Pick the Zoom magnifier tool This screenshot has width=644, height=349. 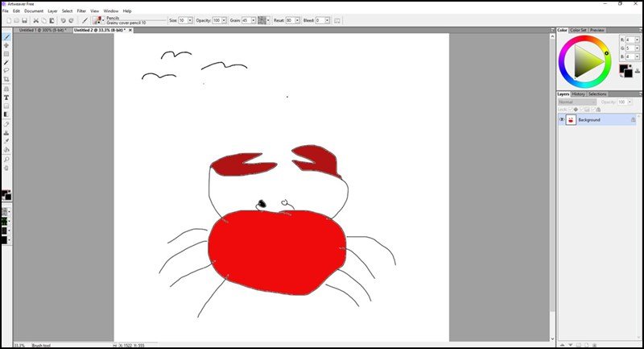(6, 159)
